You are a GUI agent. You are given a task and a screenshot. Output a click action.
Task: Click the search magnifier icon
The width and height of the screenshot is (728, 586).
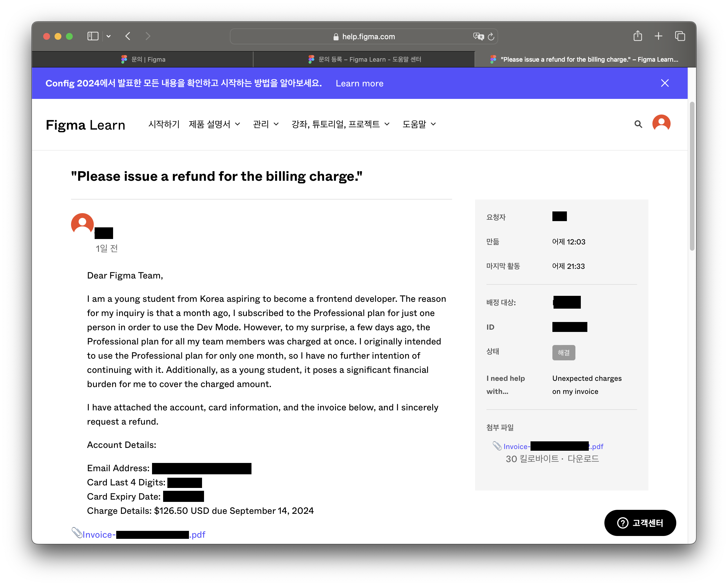pos(638,124)
